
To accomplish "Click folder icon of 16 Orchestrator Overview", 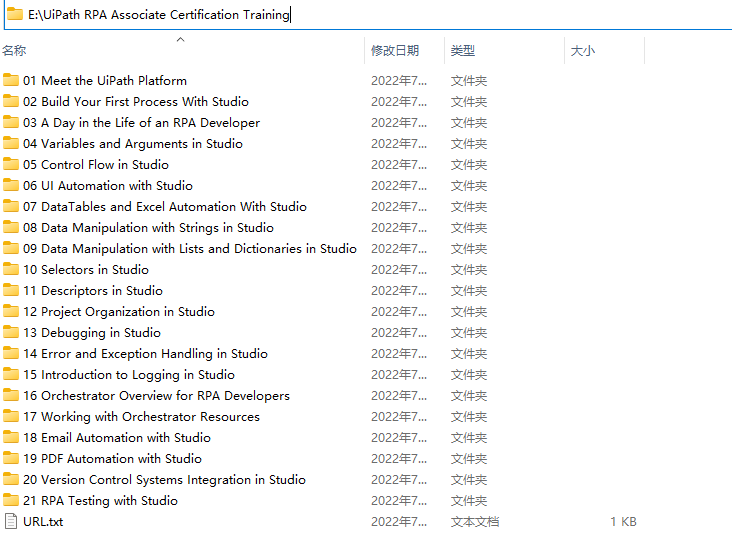I will coord(11,396).
